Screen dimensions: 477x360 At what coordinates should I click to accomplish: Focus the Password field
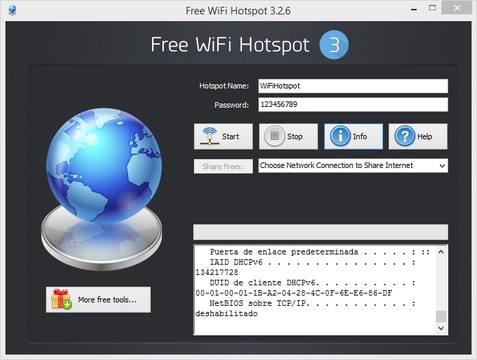[353, 105]
